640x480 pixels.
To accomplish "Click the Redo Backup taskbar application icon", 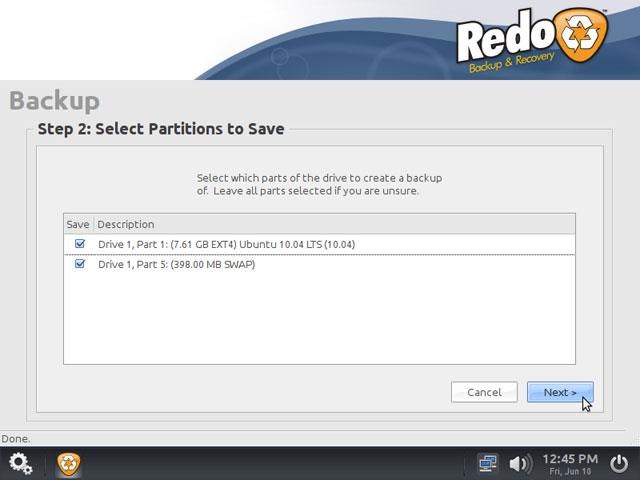I will point(69,464).
